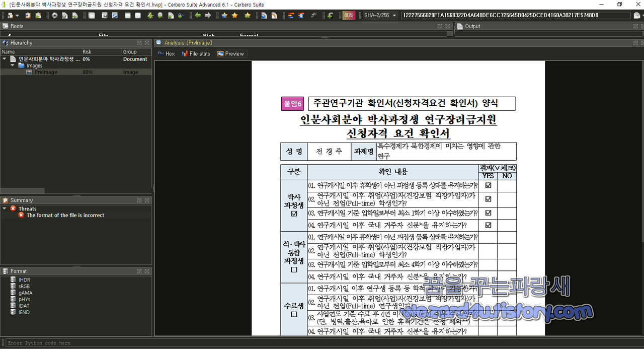Click the save file toolbar icon
The image size is (644, 349).
click(105, 16)
